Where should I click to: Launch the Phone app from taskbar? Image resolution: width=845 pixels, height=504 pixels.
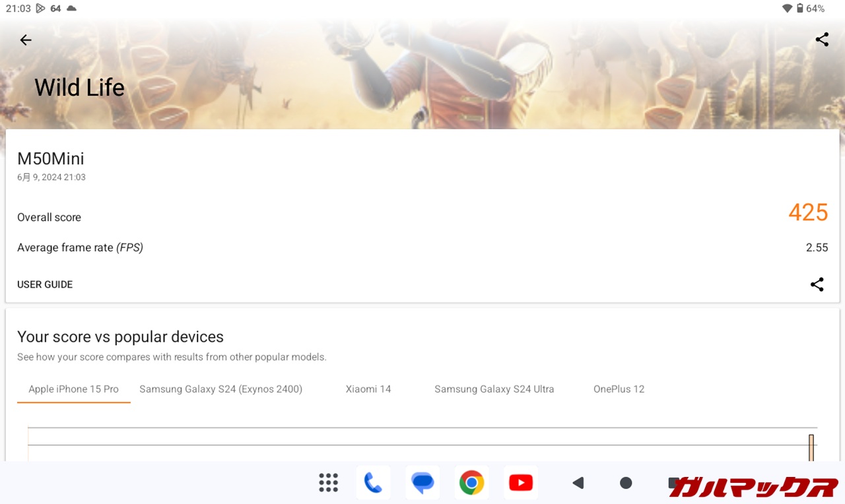(373, 483)
